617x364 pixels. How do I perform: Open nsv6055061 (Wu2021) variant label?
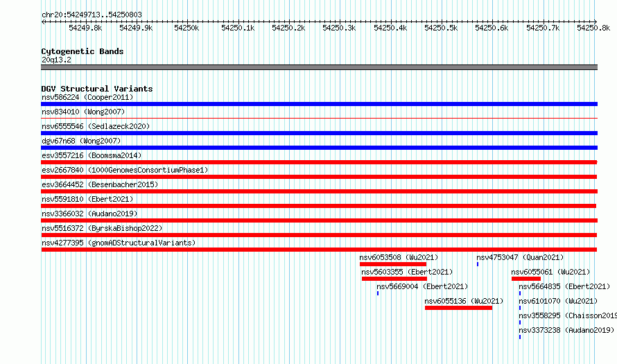point(550,272)
